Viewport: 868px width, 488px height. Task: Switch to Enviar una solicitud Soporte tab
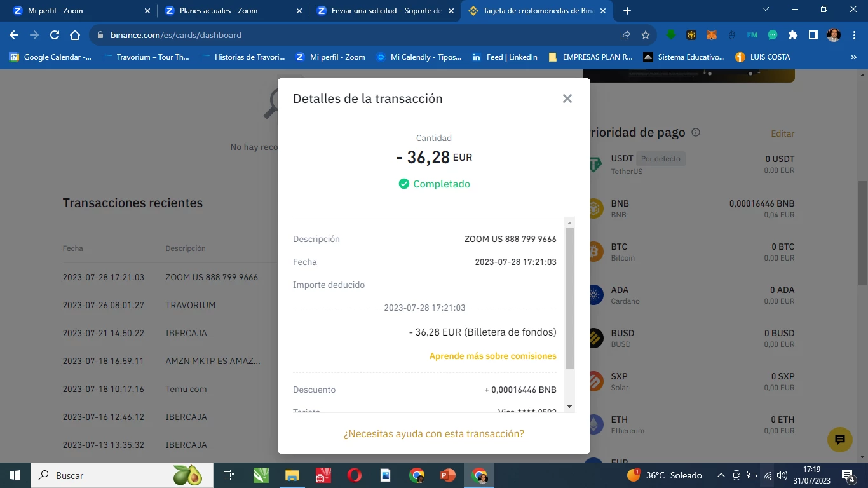[386, 11]
